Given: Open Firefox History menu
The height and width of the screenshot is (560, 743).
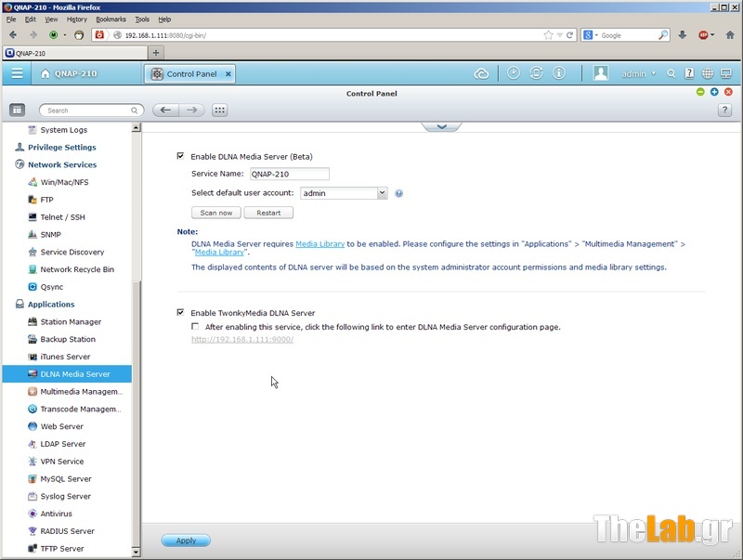Looking at the screenshot, I should click(77, 20).
